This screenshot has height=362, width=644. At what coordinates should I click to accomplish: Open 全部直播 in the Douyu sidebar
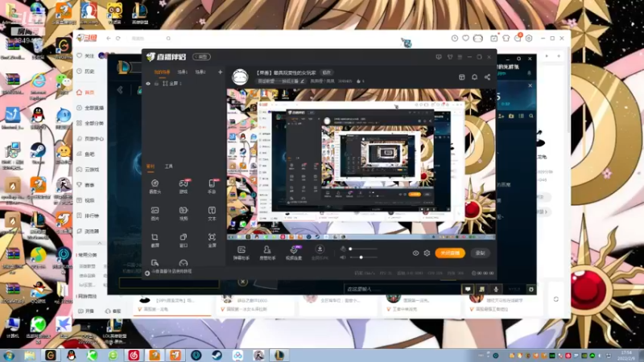pos(90,108)
